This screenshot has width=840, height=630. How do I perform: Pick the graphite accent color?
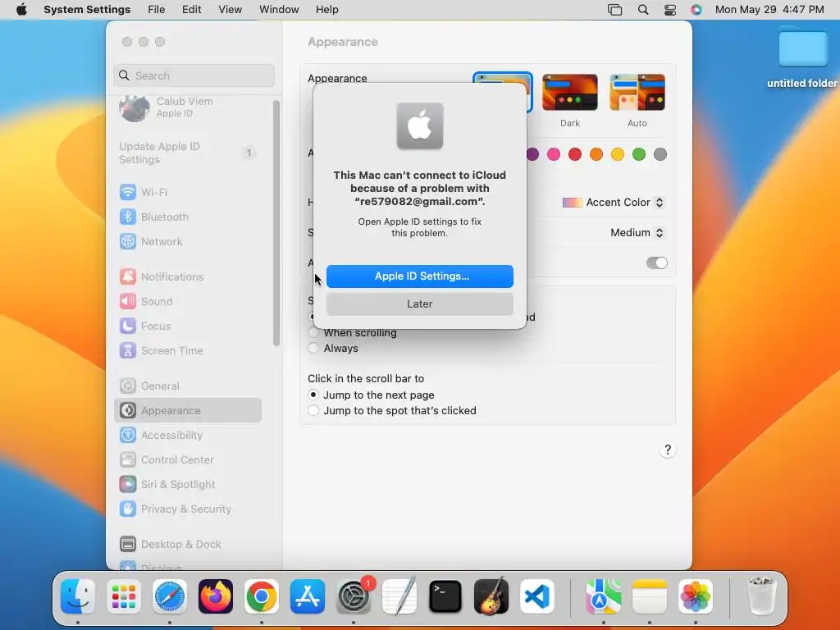point(660,154)
